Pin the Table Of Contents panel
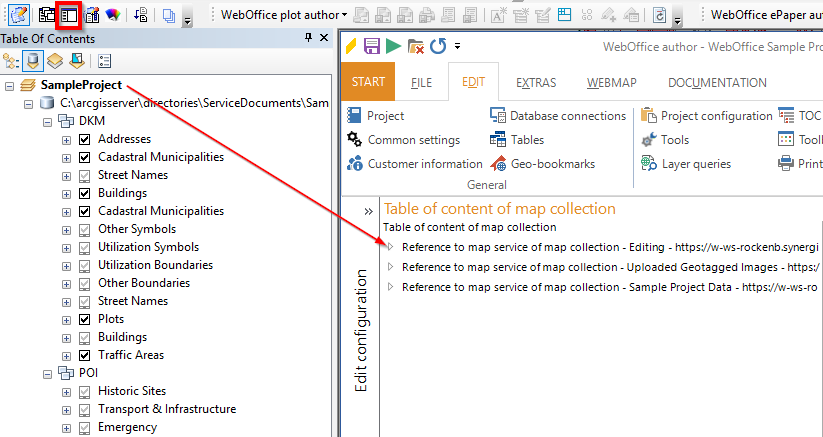Screen dimensions: 823x437 [308, 38]
